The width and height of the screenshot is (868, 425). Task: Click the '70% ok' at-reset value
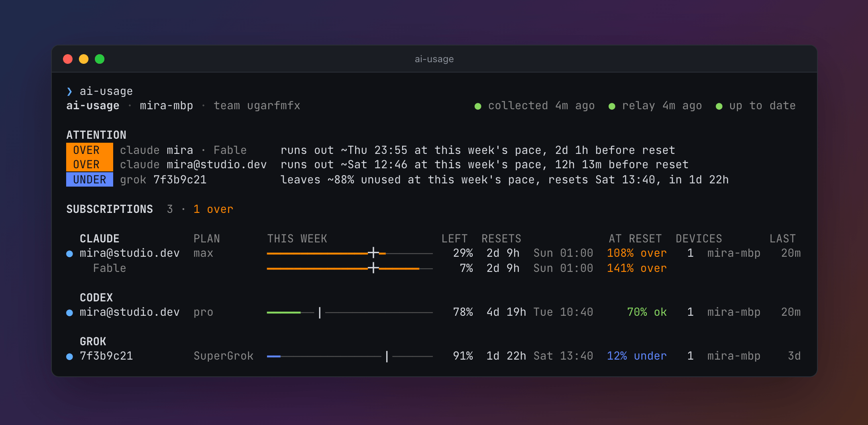pos(646,312)
